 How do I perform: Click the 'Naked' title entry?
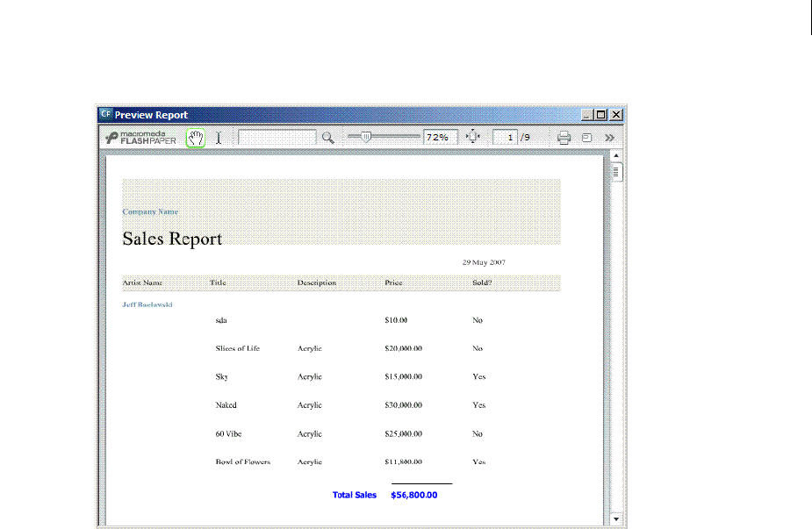[x=226, y=405]
